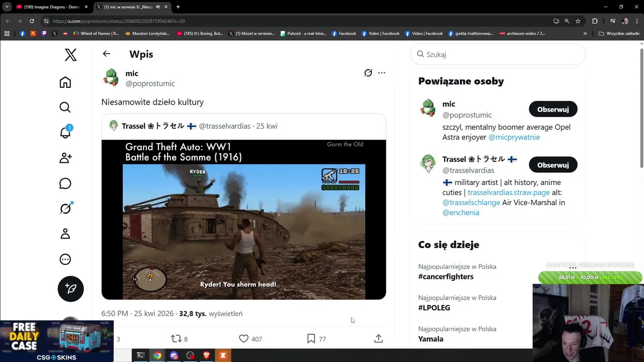This screenshot has width=644, height=362.
Task: Bookmark the post showing 77 bookmarks
Action: tap(316, 339)
